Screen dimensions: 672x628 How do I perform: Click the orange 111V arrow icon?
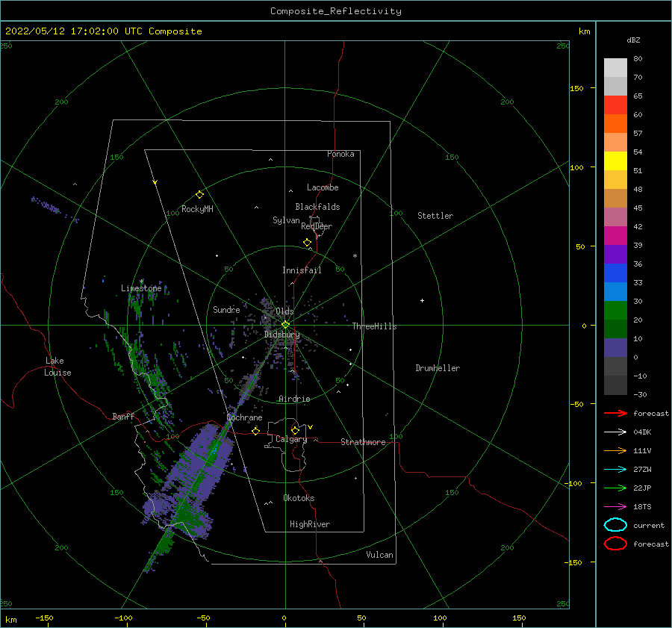point(615,450)
